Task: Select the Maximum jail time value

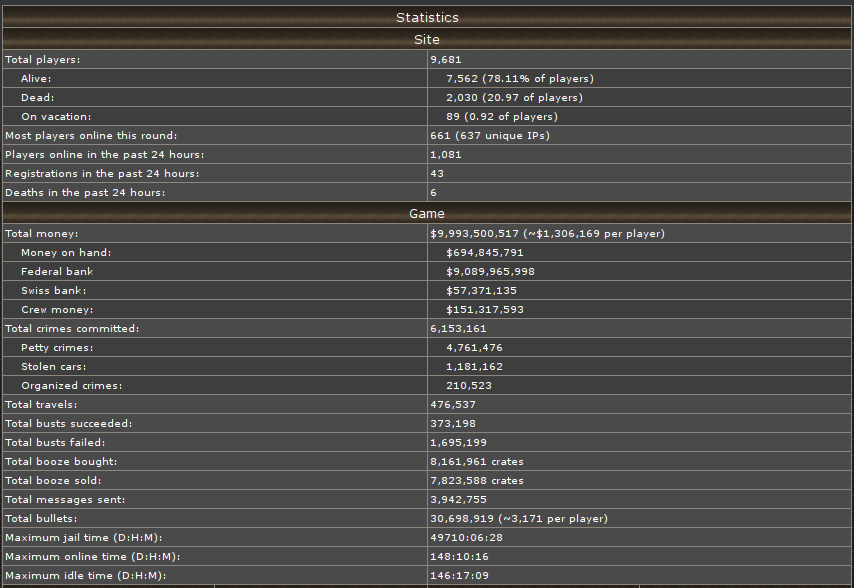Action: pyautogui.click(x=466, y=538)
